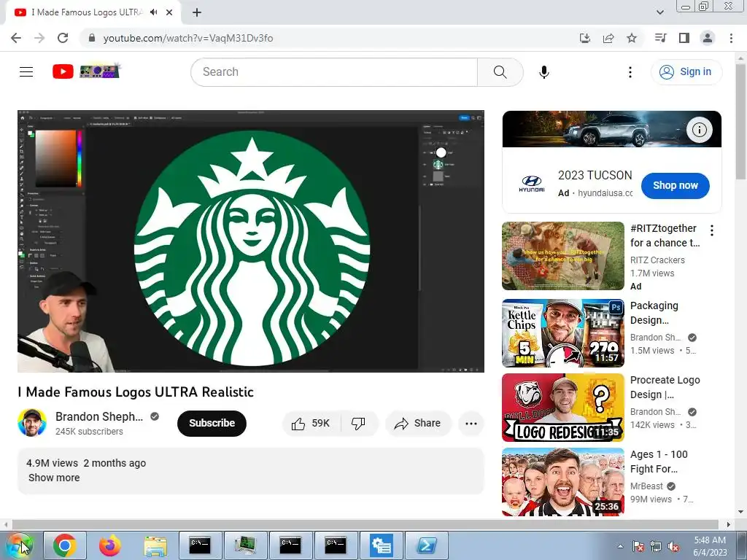The image size is (747, 560).
Task: Open options menu for RITZtogether ad
Action: pos(712,230)
